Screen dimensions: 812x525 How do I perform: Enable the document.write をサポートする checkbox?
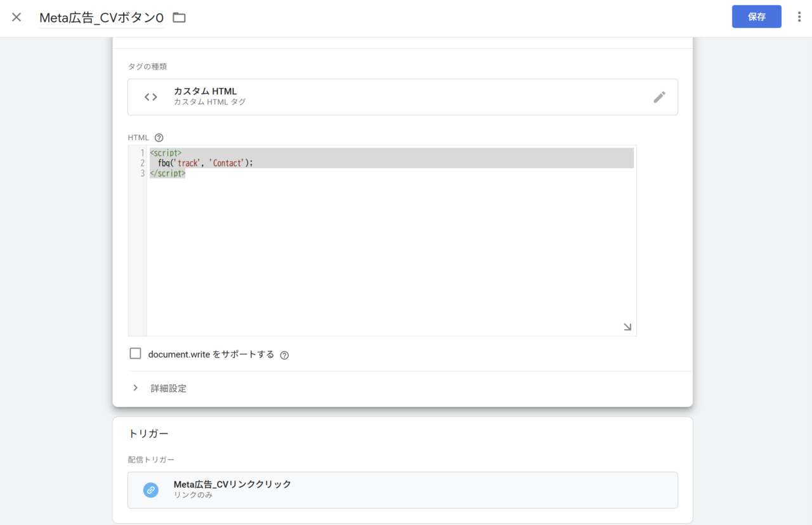pyautogui.click(x=135, y=353)
